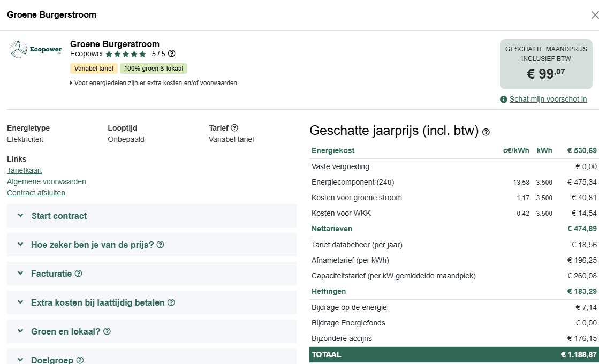The height and width of the screenshot is (364, 599).
Task: Open the Tariefkaart link
Action: (24, 170)
